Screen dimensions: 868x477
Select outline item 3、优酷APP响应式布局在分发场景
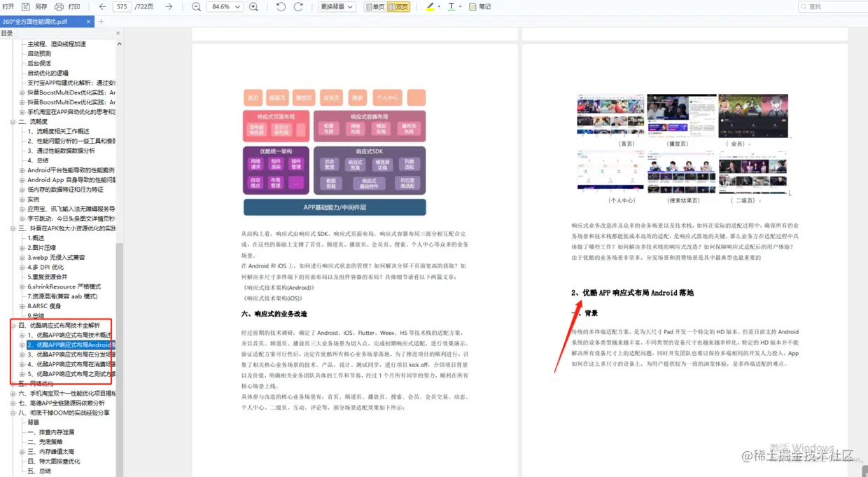click(x=71, y=354)
